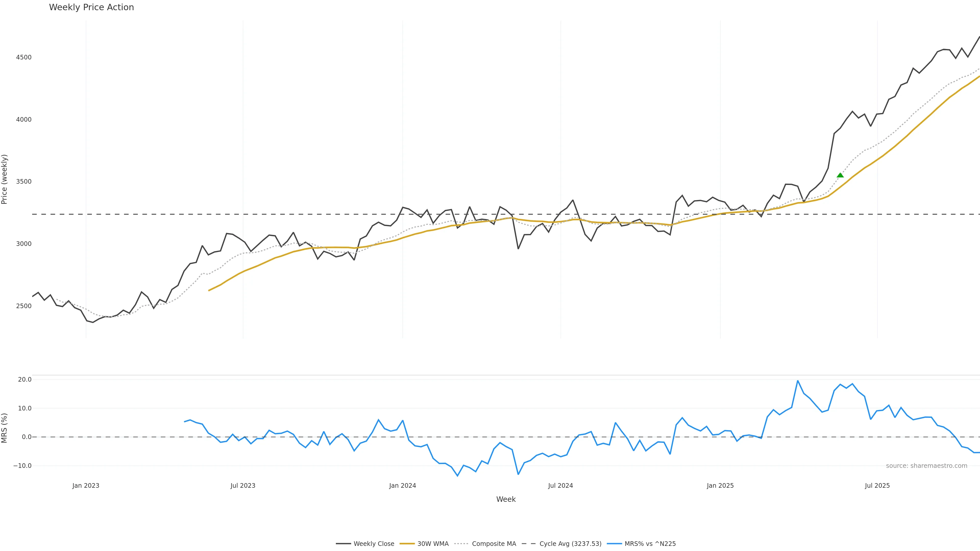The width and height of the screenshot is (980, 551).
Task: Select the Jul 2024 x-axis label
Action: coord(560,486)
